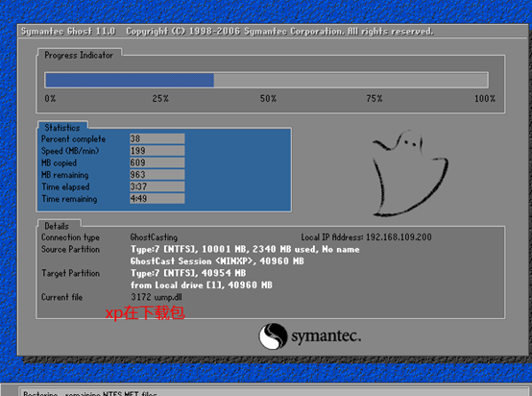Viewport: 532px width, 396px height.
Task: Click the 'MB remaining' label
Action: pyautogui.click(x=65, y=175)
